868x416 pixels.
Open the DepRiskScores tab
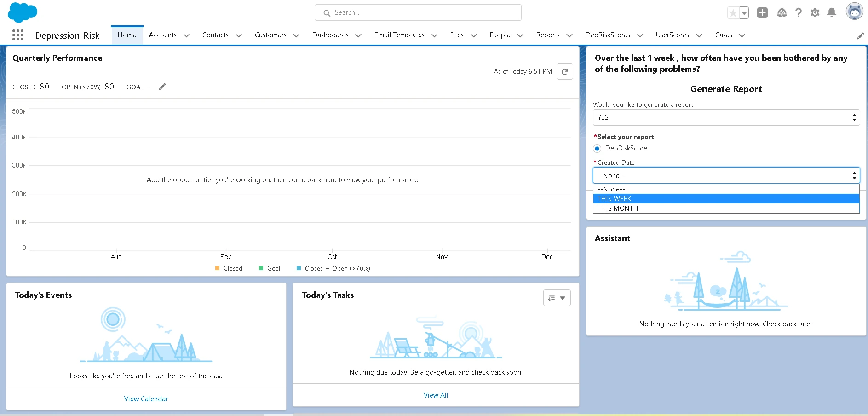coord(608,35)
